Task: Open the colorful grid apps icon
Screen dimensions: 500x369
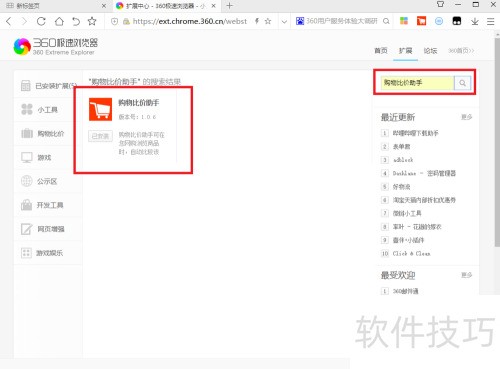Action: click(404, 21)
